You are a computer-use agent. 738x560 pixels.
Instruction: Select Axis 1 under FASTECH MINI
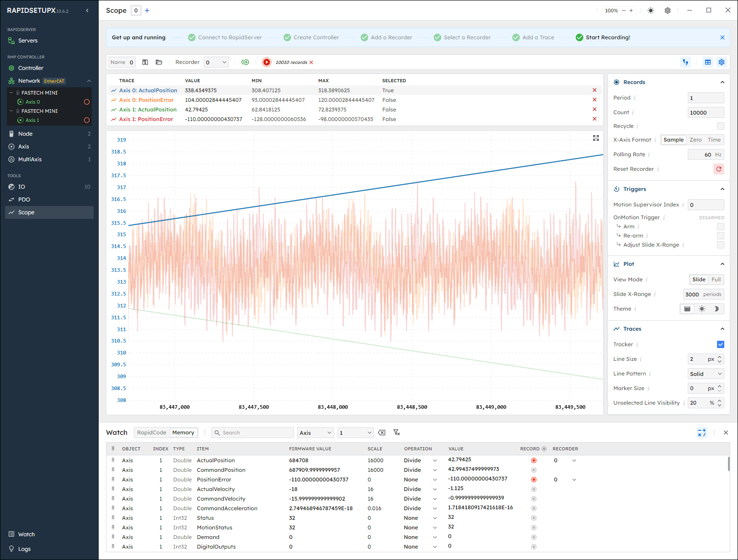click(32, 120)
